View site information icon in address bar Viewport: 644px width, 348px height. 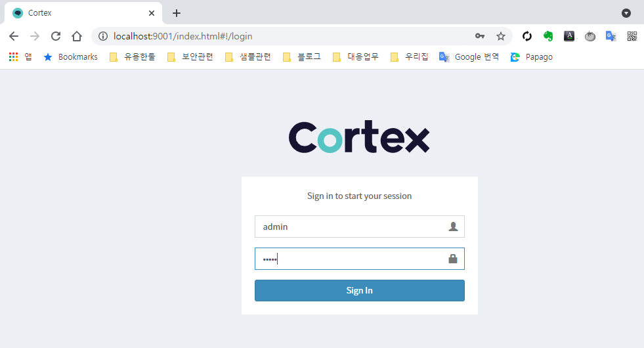[x=103, y=36]
